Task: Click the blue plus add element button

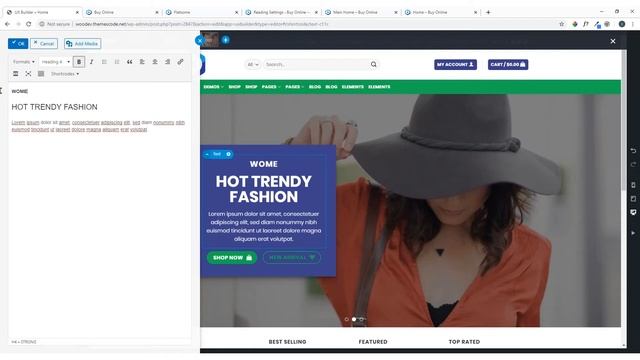Action: 225,40
